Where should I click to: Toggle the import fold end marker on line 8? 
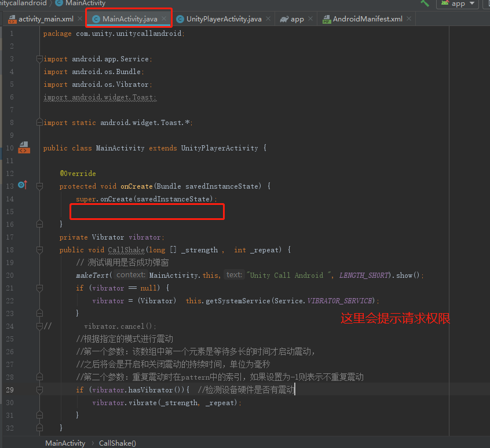click(x=39, y=122)
